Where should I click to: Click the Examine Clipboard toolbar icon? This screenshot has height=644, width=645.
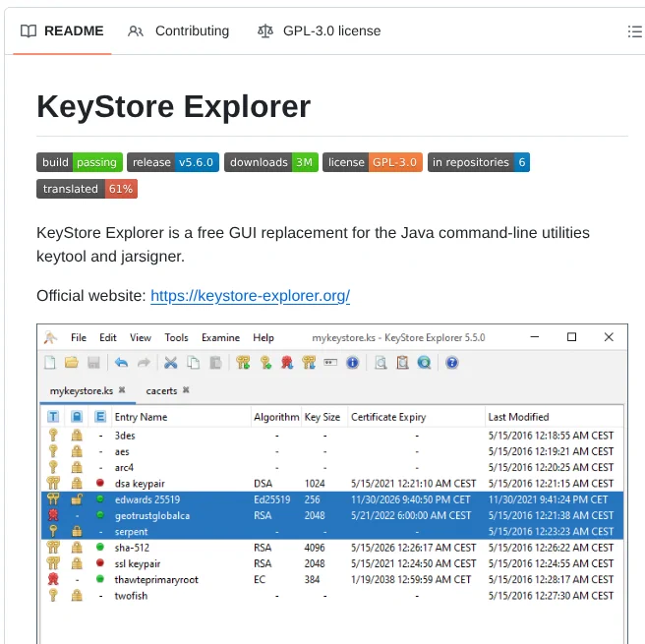point(402,363)
